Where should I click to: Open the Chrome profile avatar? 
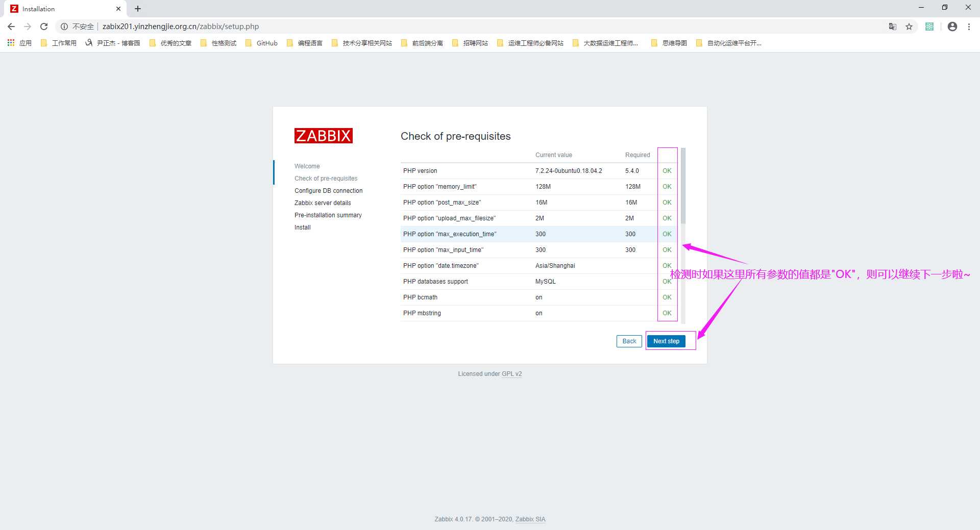(952, 27)
